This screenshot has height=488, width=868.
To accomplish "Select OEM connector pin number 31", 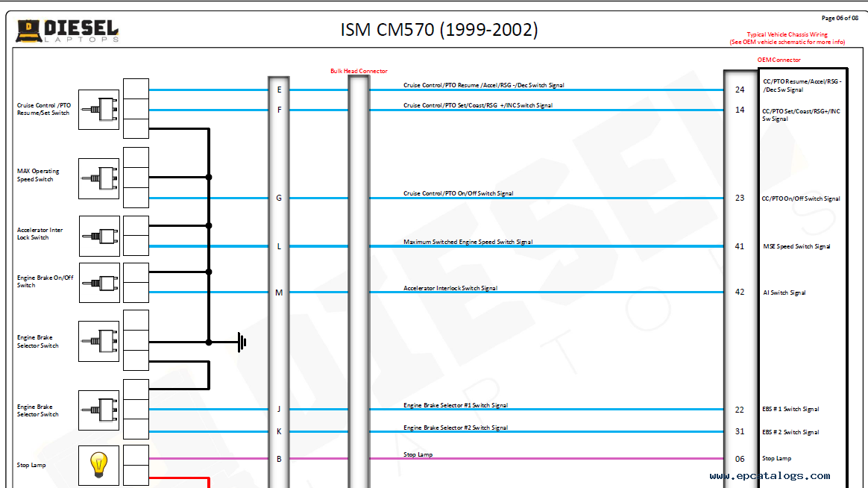I will [x=740, y=431].
